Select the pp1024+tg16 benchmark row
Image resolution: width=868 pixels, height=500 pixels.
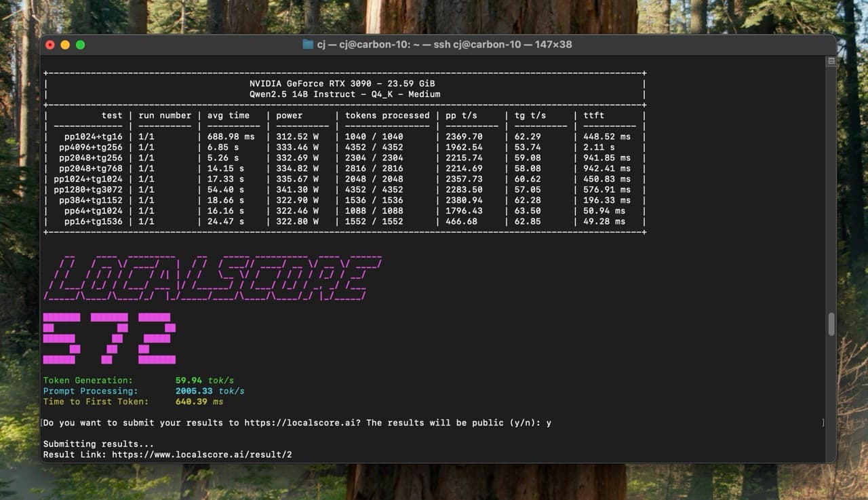tap(92, 136)
